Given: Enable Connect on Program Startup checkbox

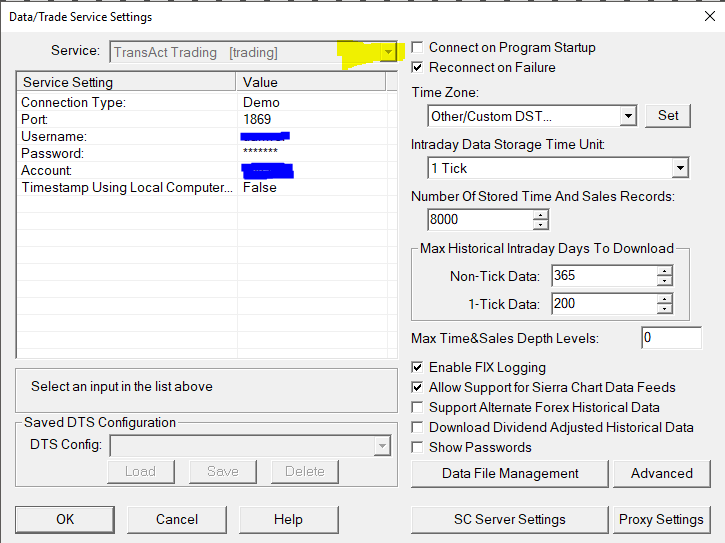Looking at the screenshot, I should (x=417, y=48).
